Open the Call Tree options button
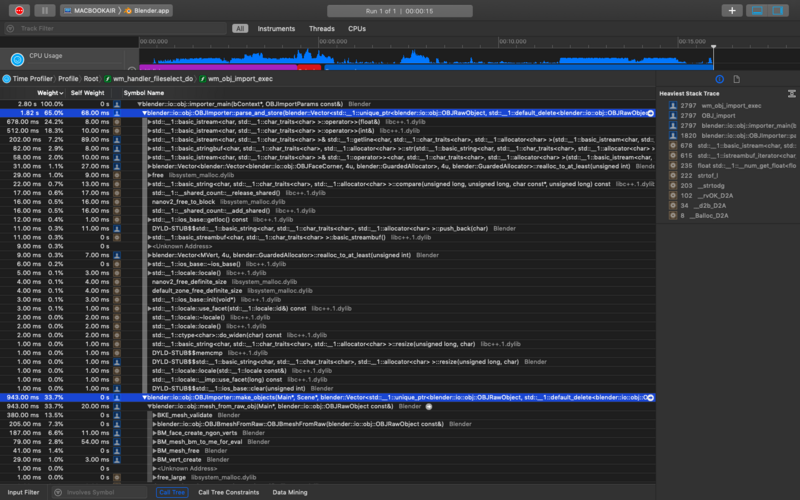The width and height of the screenshot is (800, 500). [x=172, y=492]
